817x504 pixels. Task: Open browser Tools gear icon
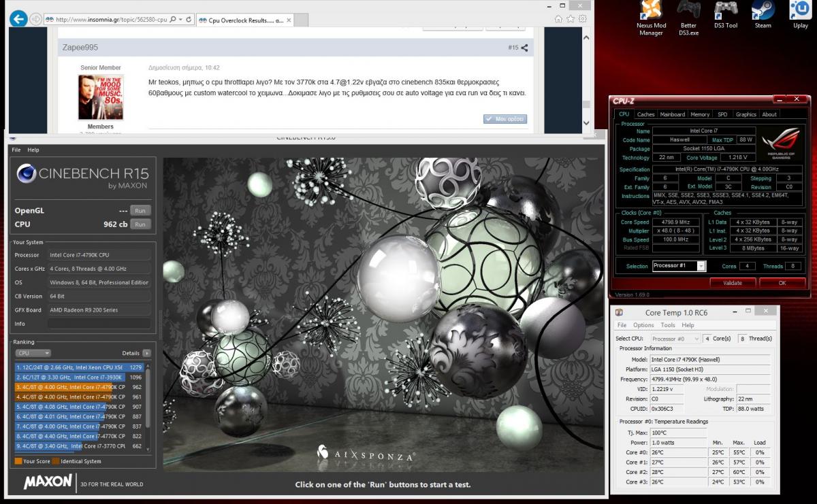583,19
